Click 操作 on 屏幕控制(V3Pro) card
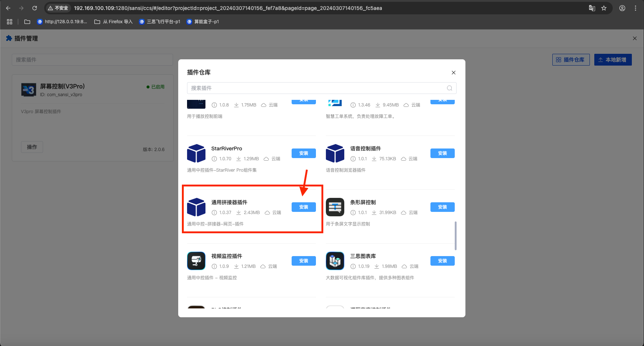644x346 pixels. point(32,147)
